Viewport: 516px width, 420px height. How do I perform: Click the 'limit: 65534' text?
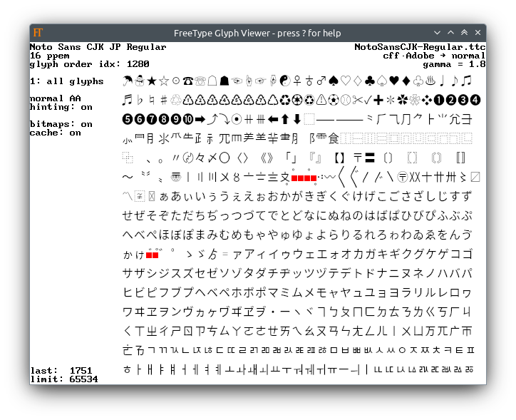(x=64, y=379)
